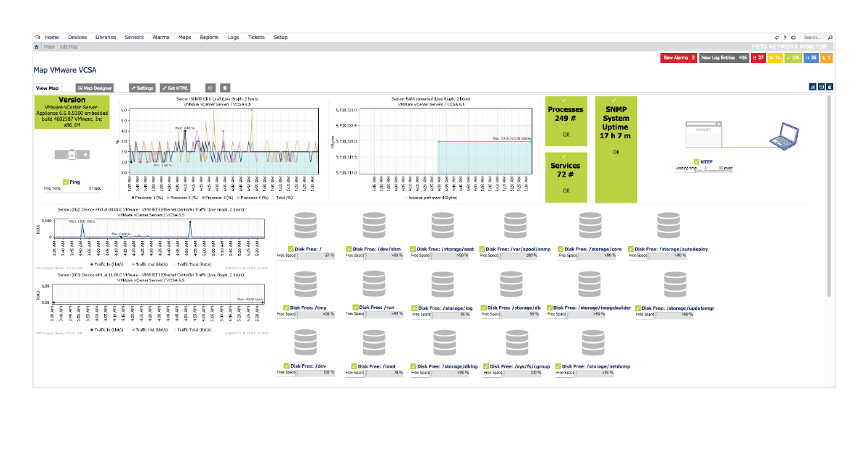Viewport: 868px width, 456px height.
Task: Open the help question mark icon
Action: (x=785, y=37)
